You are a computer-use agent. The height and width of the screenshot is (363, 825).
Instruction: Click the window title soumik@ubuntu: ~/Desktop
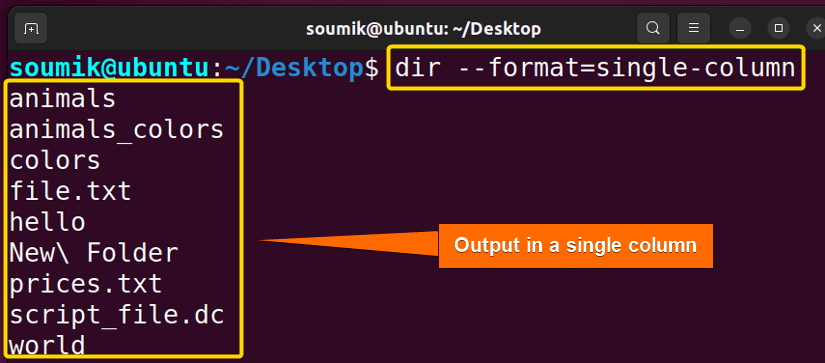click(424, 29)
